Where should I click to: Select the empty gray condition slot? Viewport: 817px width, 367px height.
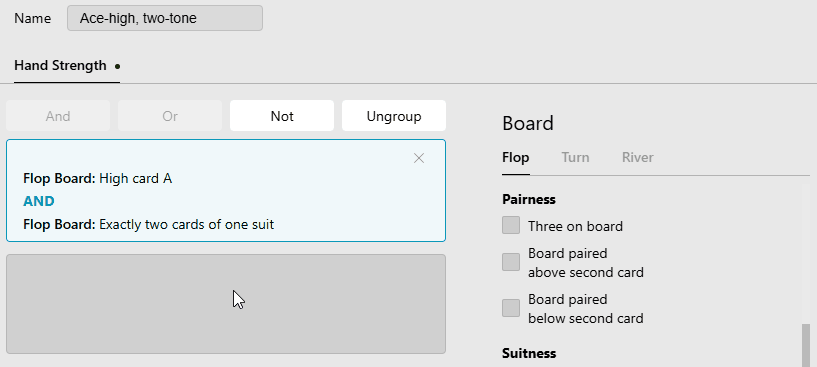point(226,304)
